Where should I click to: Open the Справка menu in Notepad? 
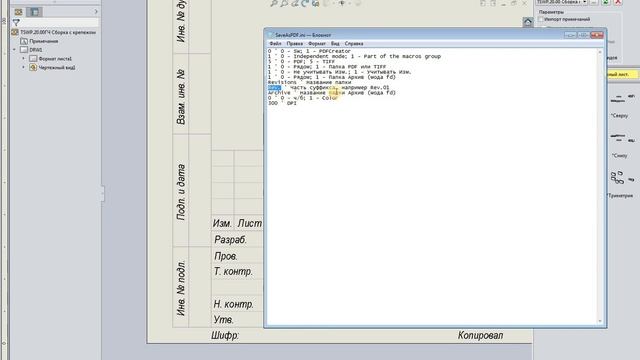(x=354, y=44)
